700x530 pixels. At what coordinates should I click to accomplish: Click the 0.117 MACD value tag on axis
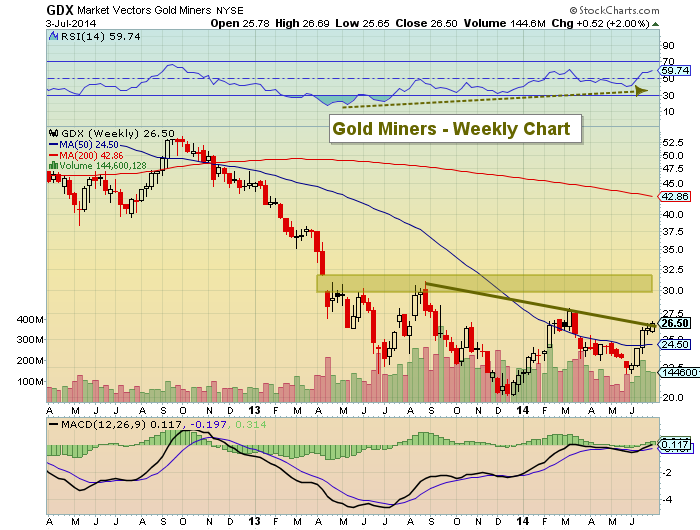675,445
